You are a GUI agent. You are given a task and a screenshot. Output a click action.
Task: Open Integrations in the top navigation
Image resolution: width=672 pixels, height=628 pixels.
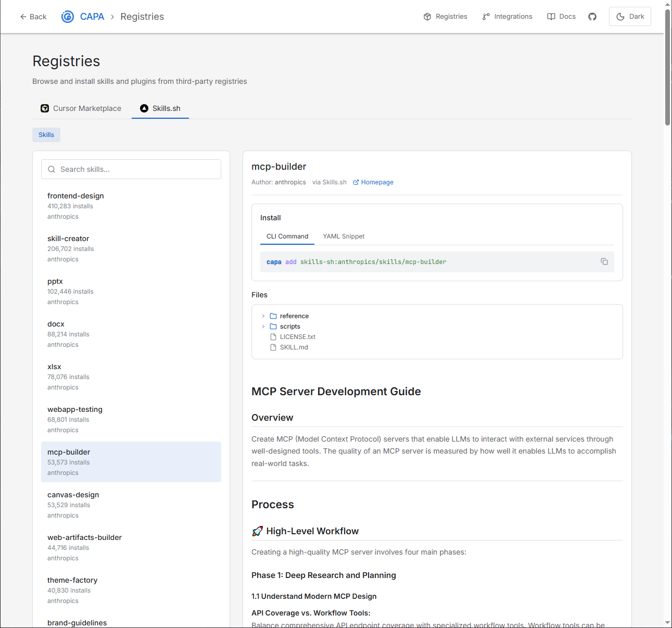click(x=508, y=17)
